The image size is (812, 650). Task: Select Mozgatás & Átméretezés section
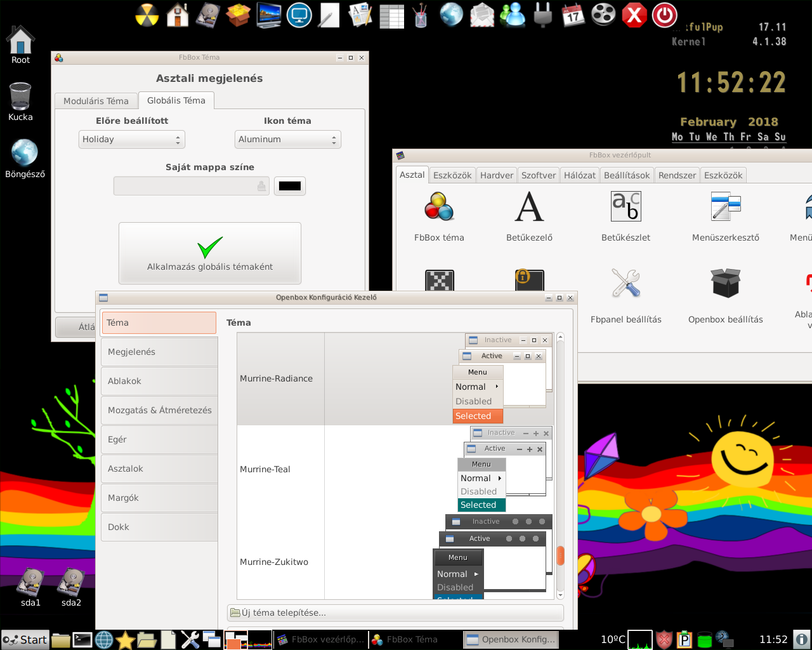tap(159, 410)
